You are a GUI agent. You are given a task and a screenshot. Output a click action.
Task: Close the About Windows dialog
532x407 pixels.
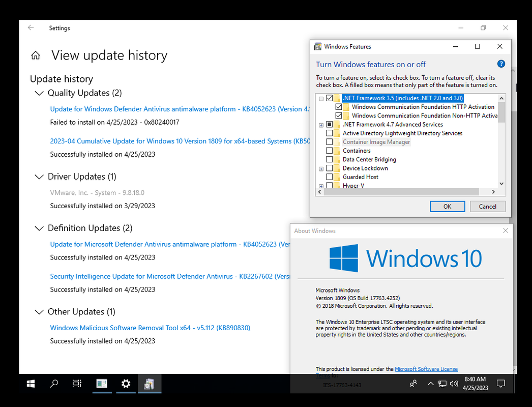[x=505, y=230]
